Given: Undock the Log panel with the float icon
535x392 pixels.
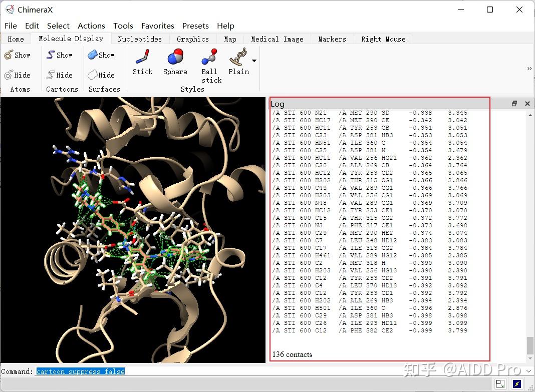Looking at the screenshot, I should [x=514, y=103].
